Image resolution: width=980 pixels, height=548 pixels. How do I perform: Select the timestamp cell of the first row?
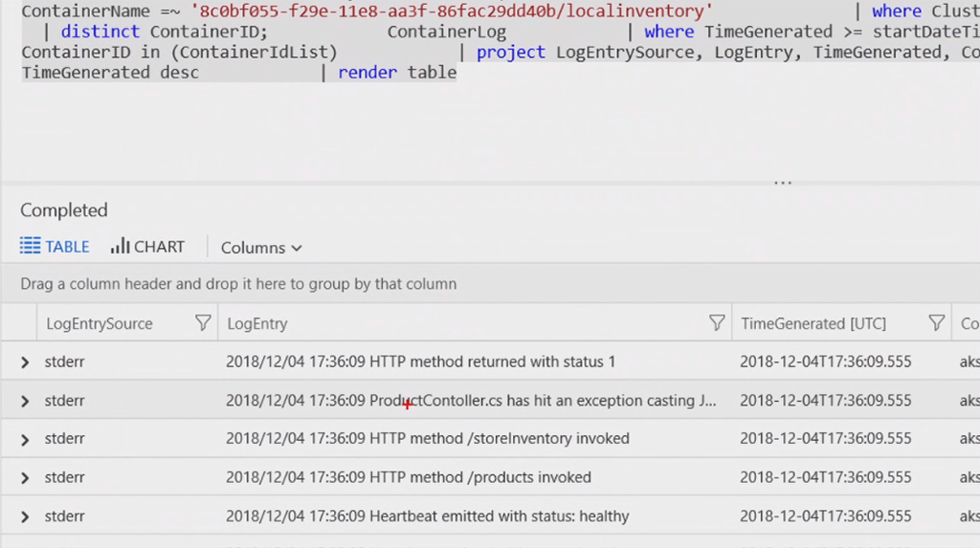point(825,362)
